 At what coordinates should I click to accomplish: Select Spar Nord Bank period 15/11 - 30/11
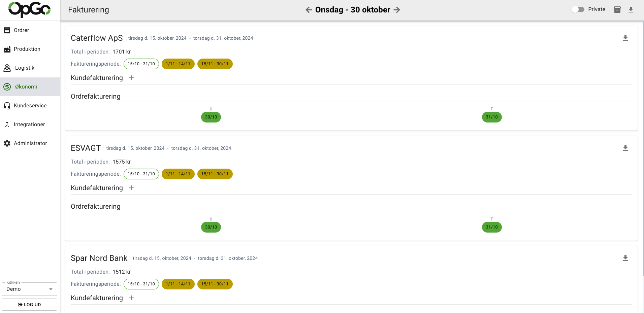(x=215, y=284)
